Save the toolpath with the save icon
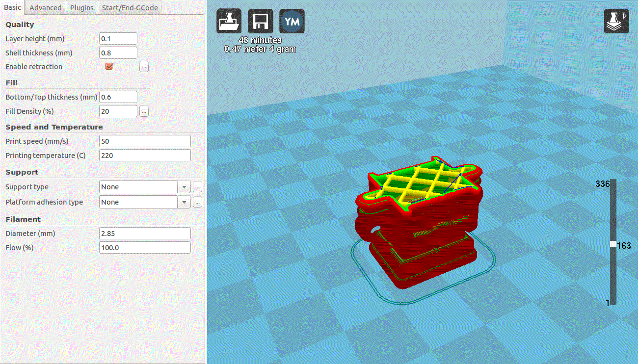The image size is (638, 364). (x=260, y=21)
